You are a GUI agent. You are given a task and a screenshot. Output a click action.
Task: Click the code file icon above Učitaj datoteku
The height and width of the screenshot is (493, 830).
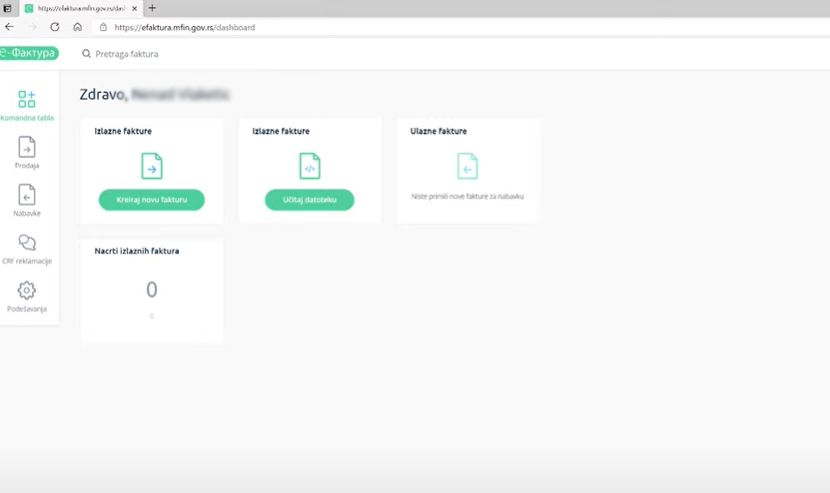click(309, 165)
